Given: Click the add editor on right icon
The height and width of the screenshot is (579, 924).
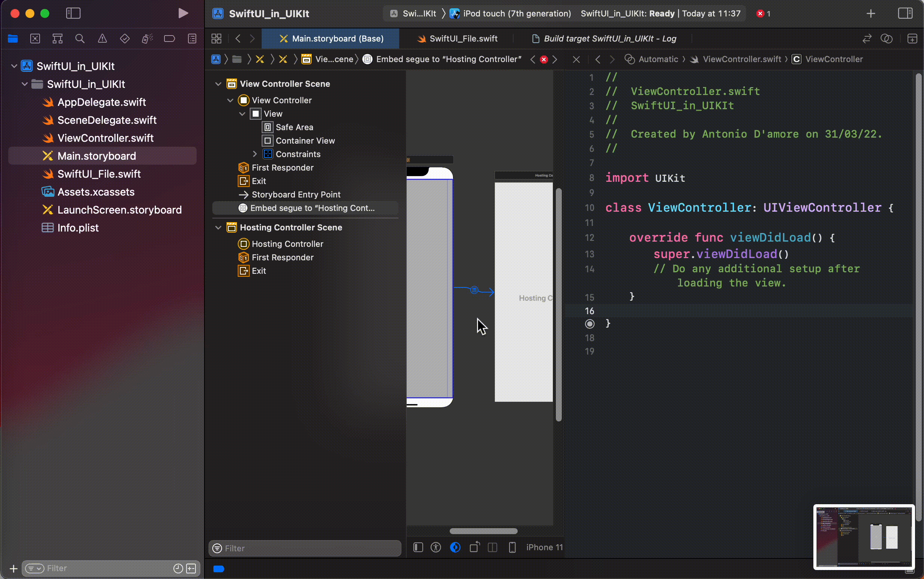Looking at the screenshot, I should 912,39.
